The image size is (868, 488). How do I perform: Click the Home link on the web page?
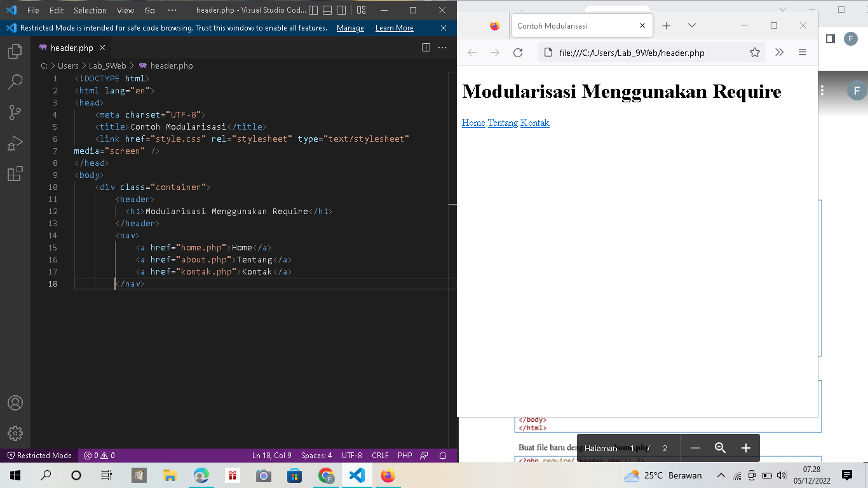[x=473, y=123]
